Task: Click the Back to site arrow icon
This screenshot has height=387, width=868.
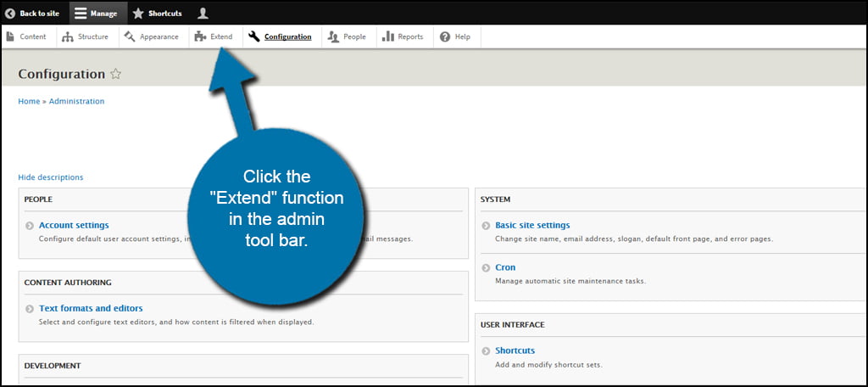Action: point(10,13)
